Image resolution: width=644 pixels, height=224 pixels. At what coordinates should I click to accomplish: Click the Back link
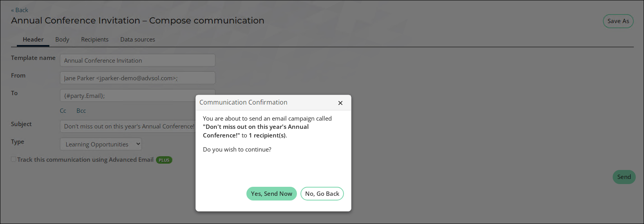click(x=20, y=10)
